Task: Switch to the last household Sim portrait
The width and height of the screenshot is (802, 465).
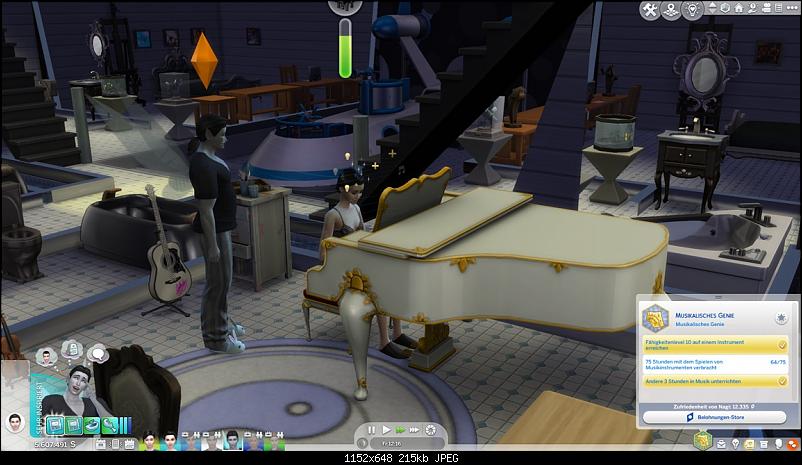Action: 274,441
